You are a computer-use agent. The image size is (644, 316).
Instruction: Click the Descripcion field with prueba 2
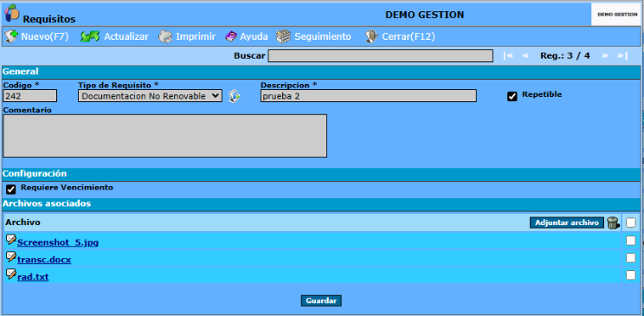pos(369,96)
